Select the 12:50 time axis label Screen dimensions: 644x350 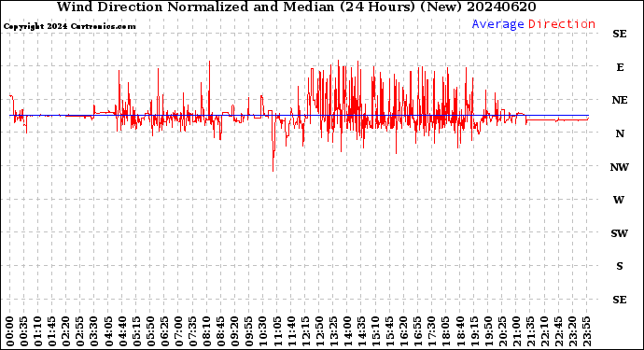click(x=319, y=331)
